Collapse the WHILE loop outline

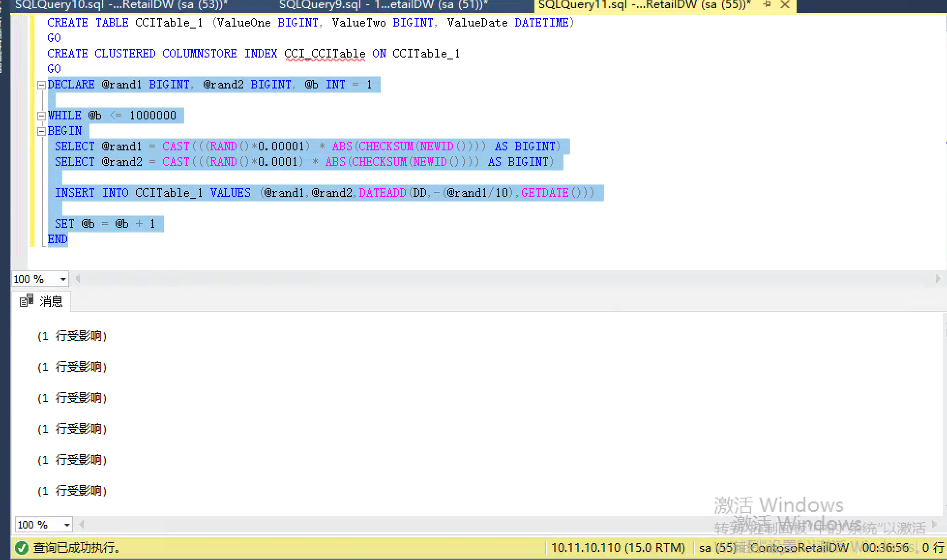[42, 116]
